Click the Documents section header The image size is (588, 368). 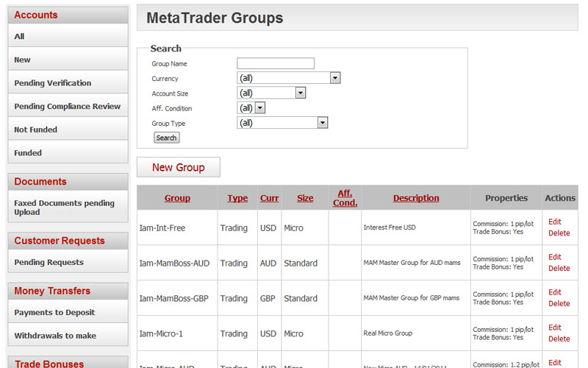click(68, 182)
